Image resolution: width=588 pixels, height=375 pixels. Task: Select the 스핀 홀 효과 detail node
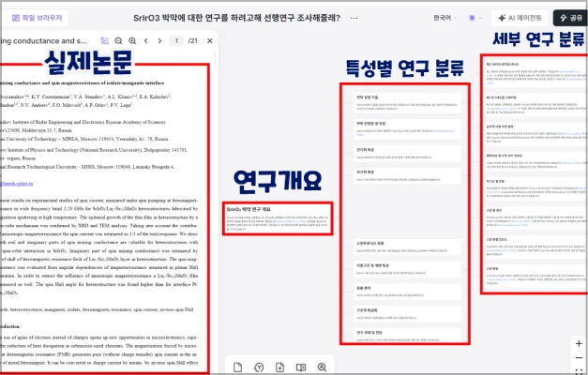click(535, 217)
